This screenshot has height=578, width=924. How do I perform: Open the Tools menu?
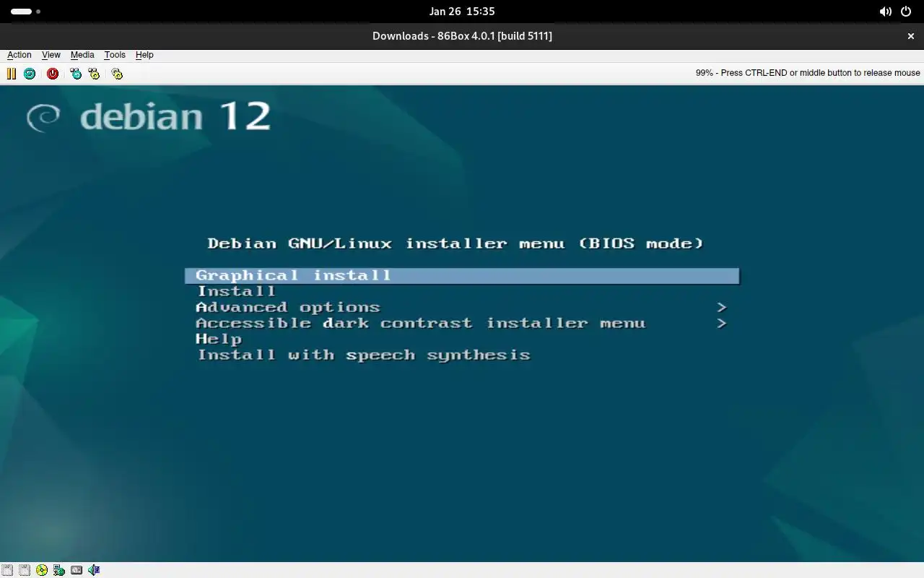coord(115,55)
